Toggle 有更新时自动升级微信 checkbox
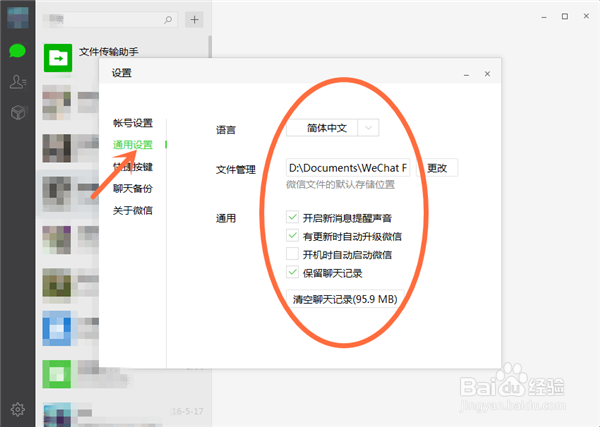The image size is (600, 427). (x=292, y=236)
